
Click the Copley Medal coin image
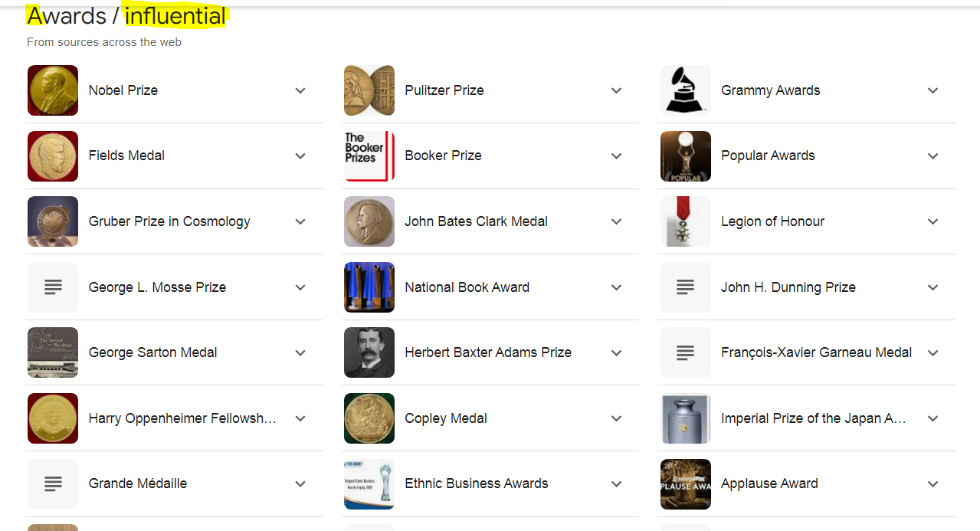(369, 418)
